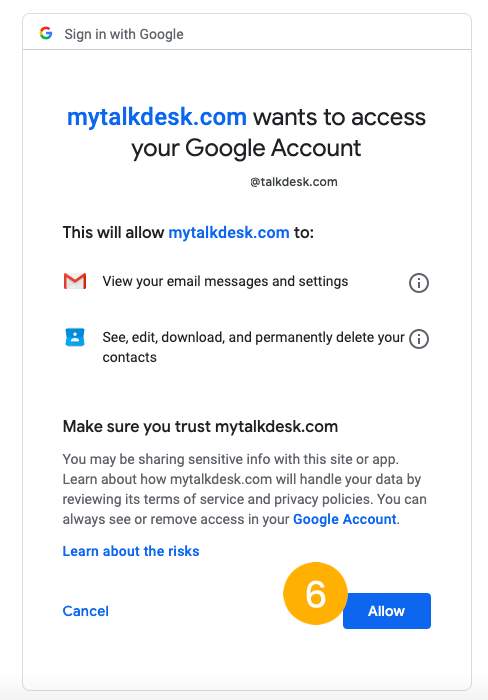Open the Google Account link
This screenshot has height=700, width=488.
point(345,519)
